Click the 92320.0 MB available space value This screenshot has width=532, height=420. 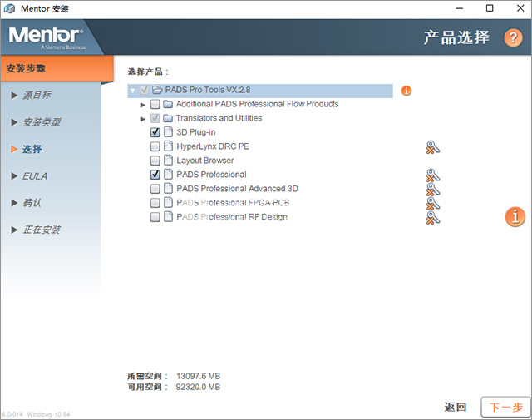[198, 387]
